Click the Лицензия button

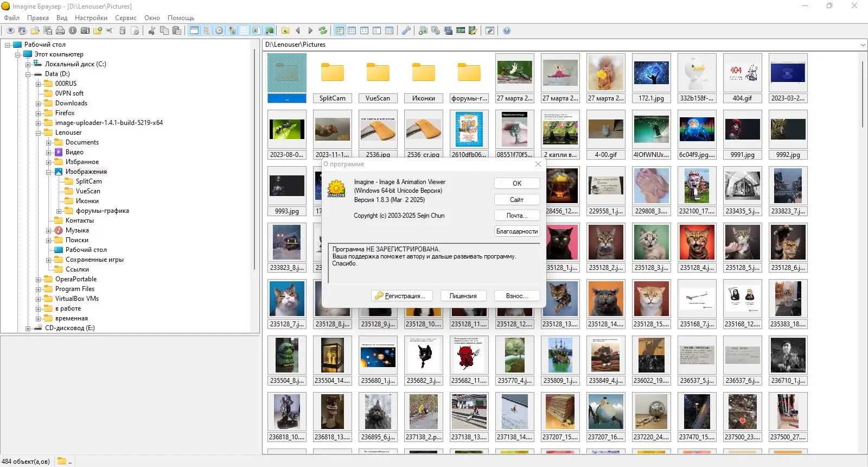tap(463, 296)
